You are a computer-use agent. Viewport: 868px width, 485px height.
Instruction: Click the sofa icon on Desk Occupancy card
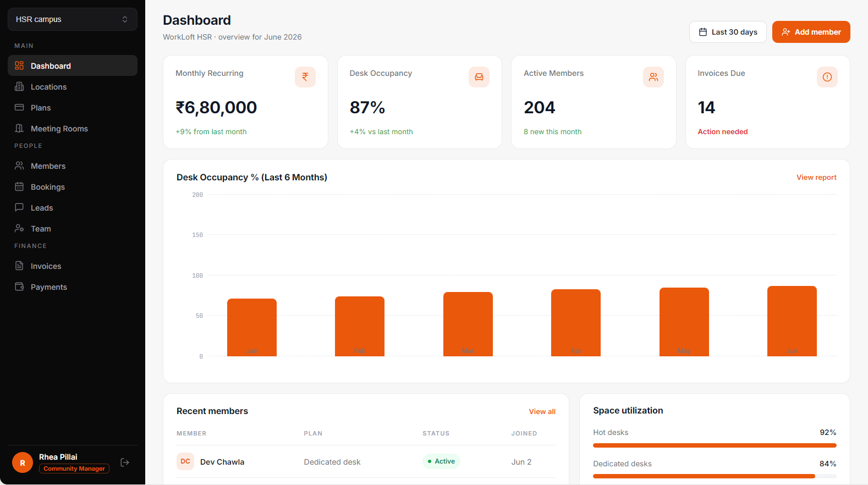click(479, 77)
